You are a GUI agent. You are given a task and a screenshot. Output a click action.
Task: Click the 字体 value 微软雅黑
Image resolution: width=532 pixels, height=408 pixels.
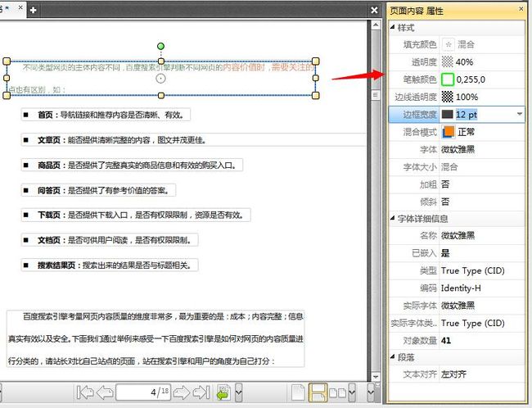click(458, 149)
